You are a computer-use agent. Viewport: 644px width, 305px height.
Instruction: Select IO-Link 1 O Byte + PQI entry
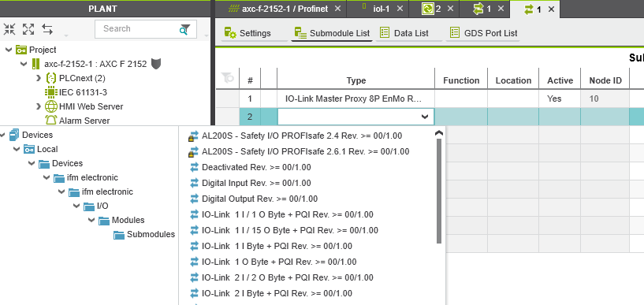click(279, 262)
